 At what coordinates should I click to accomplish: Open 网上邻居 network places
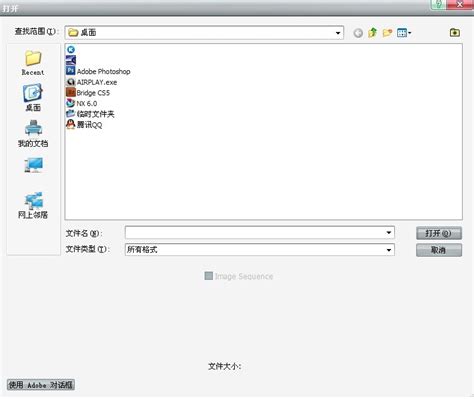33,205
